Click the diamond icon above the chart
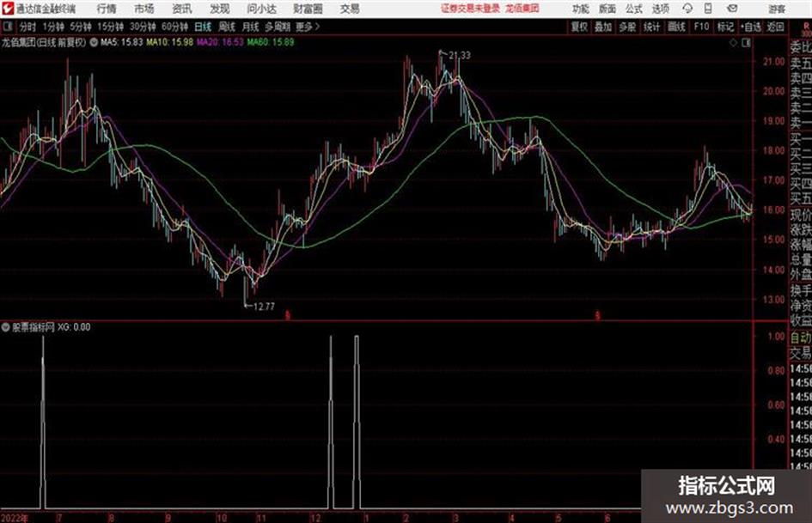This screenshot has width=812, height=523. 733,43
